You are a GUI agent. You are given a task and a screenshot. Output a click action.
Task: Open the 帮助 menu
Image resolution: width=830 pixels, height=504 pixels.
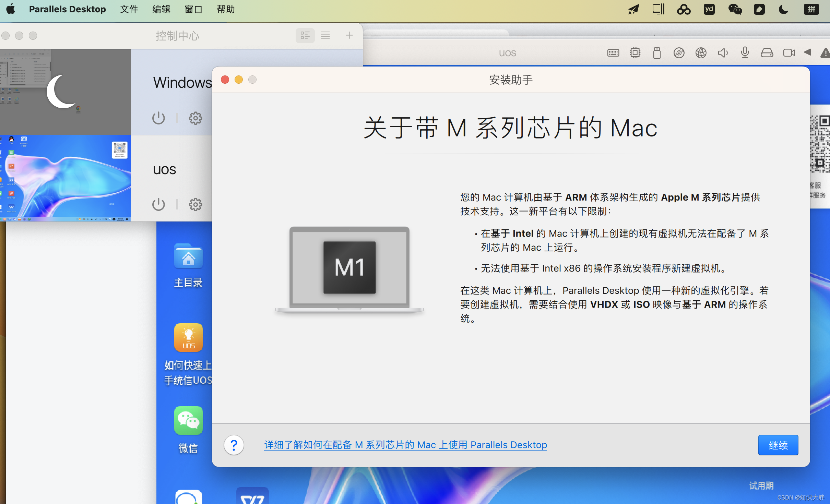(225, 9)
